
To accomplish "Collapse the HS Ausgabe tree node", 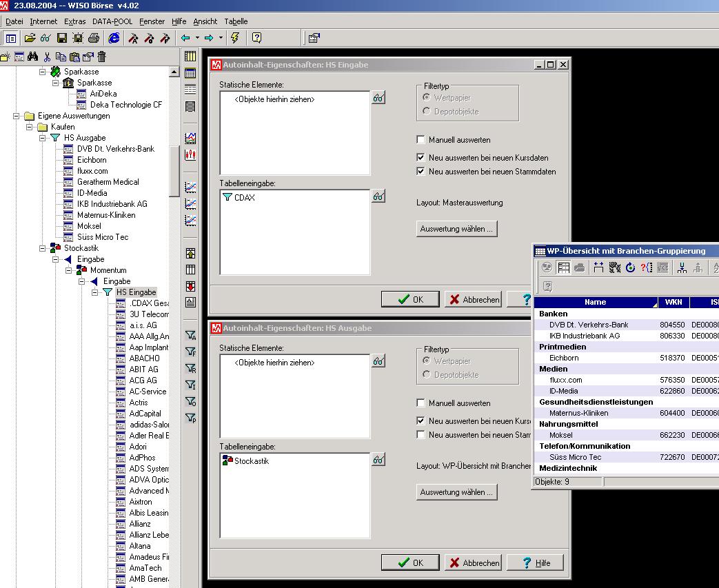I will pyautogui.click(x=43, y=138).
